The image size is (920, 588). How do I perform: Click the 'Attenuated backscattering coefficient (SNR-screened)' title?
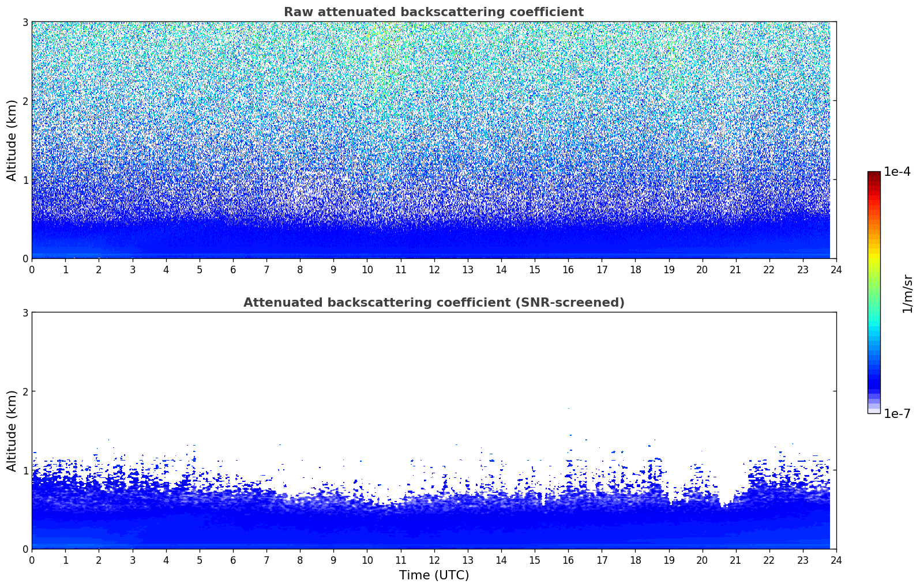click(x=434, y=303)
